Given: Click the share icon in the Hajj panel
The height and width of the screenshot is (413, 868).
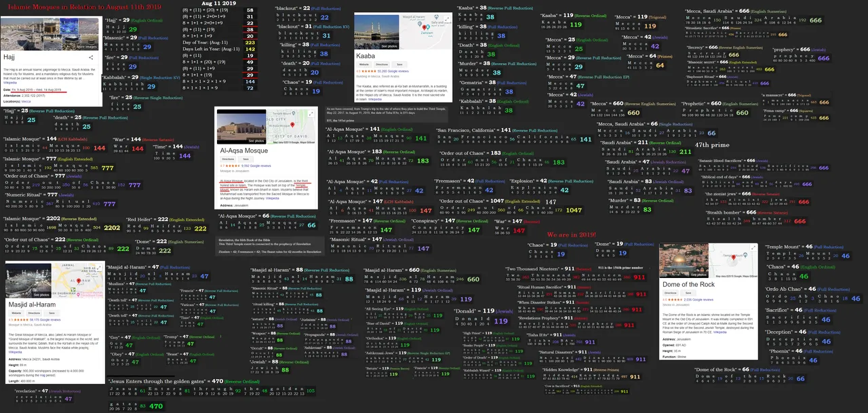Looking at the screenshot, I should (91, 58).
